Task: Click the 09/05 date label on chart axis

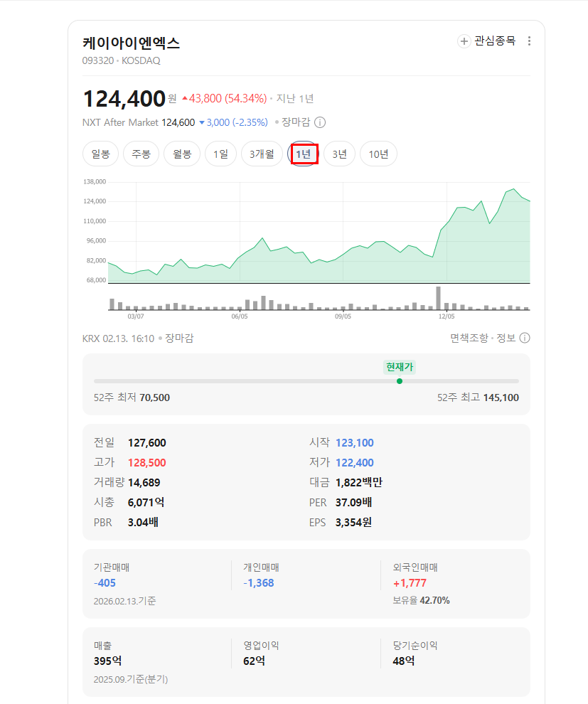Action: pos(343,316)
